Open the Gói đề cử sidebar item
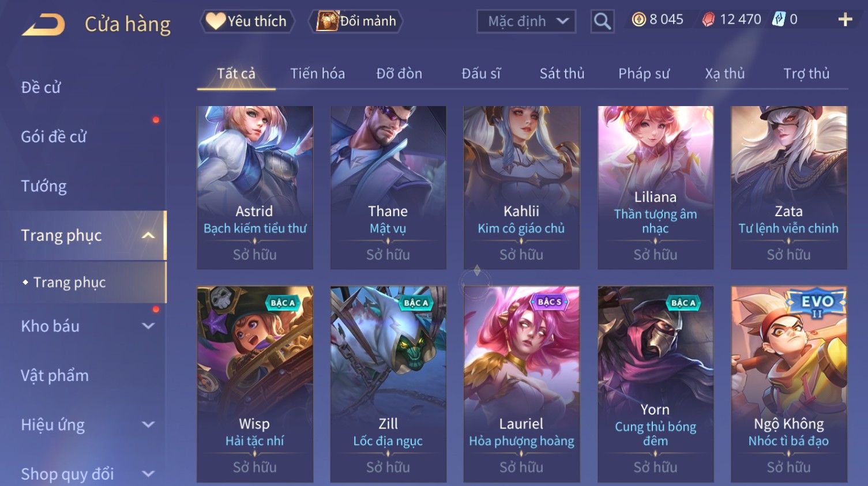 [x=54, y=137]
